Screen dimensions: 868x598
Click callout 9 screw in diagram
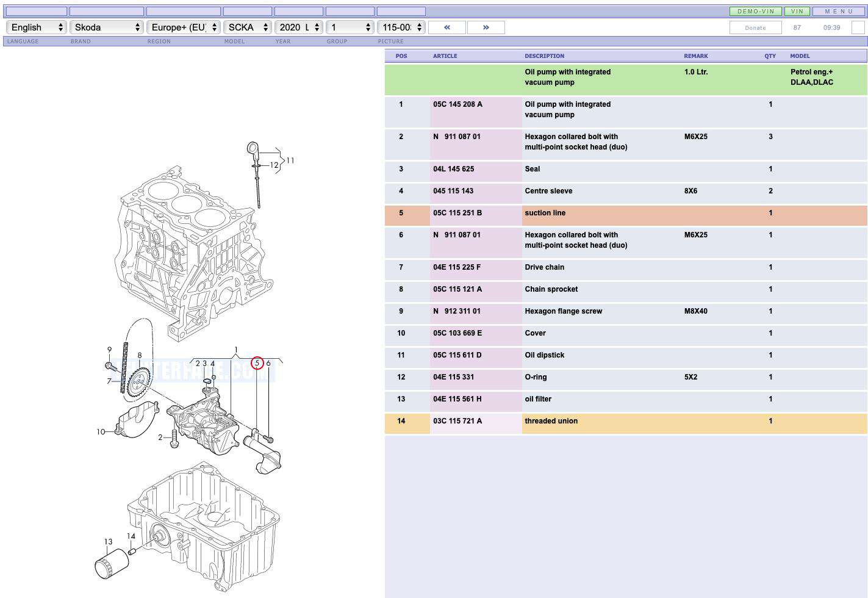[110, 350]
